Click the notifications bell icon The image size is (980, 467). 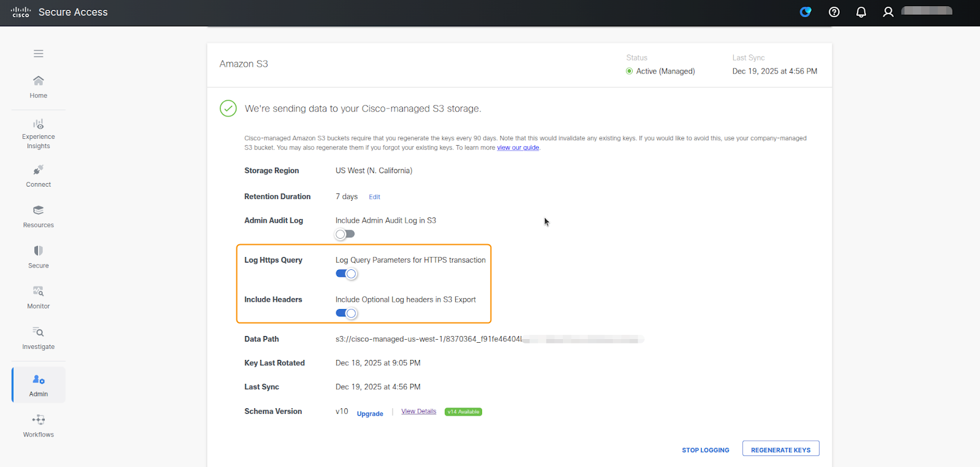pos(861,12)
